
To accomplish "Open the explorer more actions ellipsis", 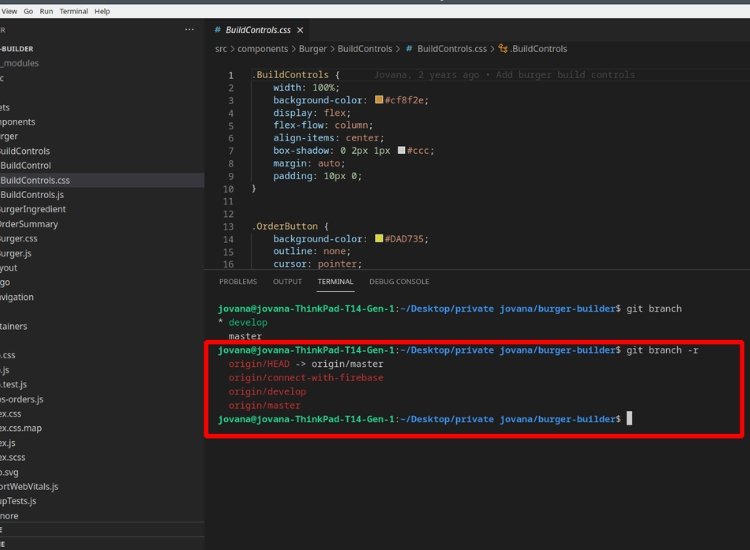I will click(189, 30).
